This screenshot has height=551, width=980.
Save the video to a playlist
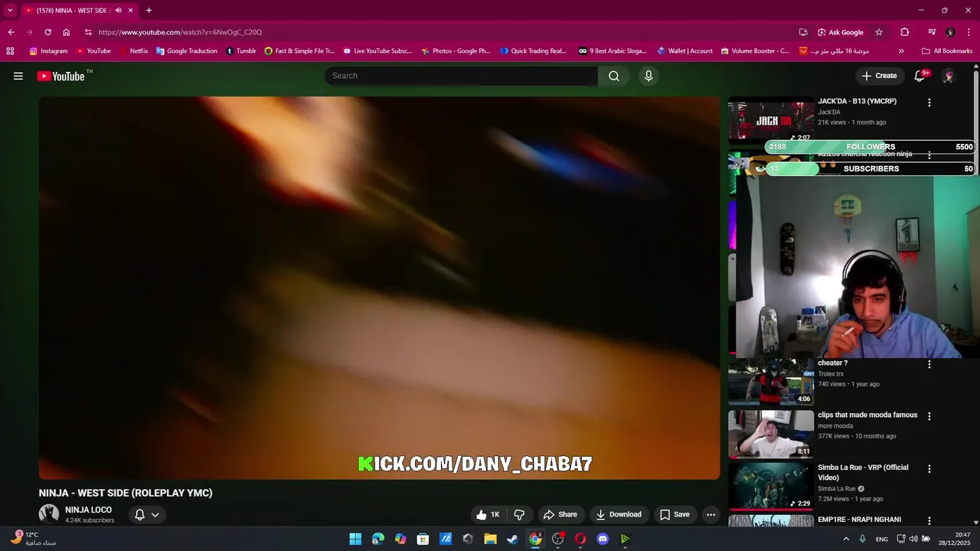675,514
